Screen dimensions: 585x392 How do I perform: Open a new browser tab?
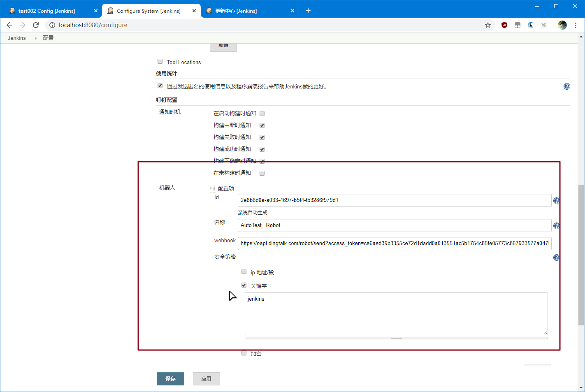(x=308, y=11)
